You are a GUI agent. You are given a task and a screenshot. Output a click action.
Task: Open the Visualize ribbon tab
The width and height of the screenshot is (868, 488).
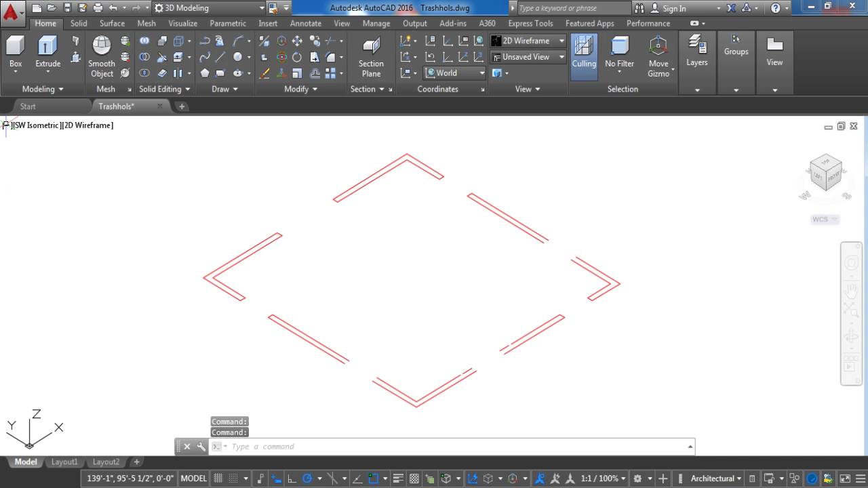(x=183, y=23)
